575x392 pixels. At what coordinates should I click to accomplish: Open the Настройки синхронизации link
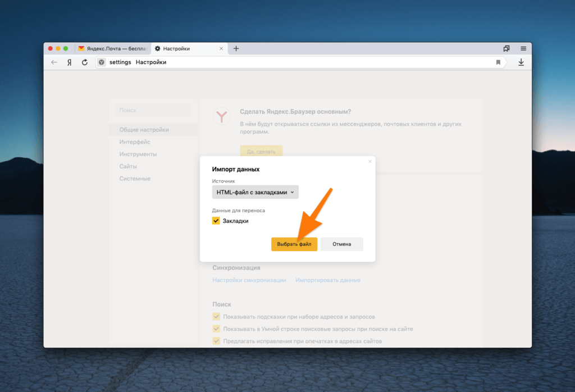pyautogui.click(x=249, y=280)
